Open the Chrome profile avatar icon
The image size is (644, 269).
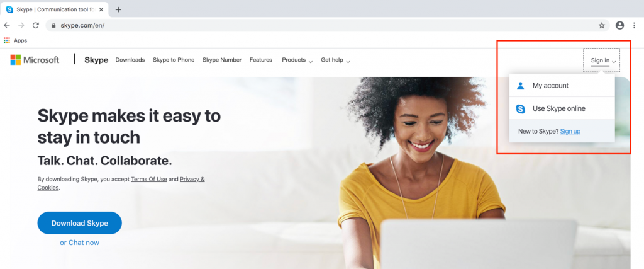[619, 25]
